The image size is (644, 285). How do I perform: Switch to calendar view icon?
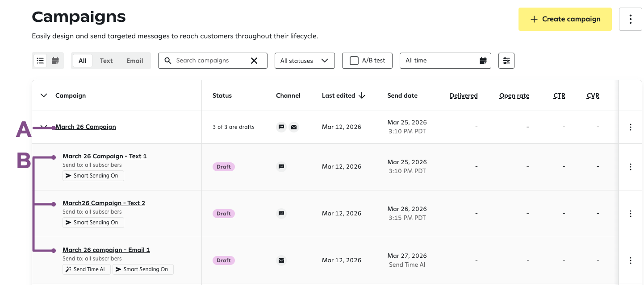55,61
